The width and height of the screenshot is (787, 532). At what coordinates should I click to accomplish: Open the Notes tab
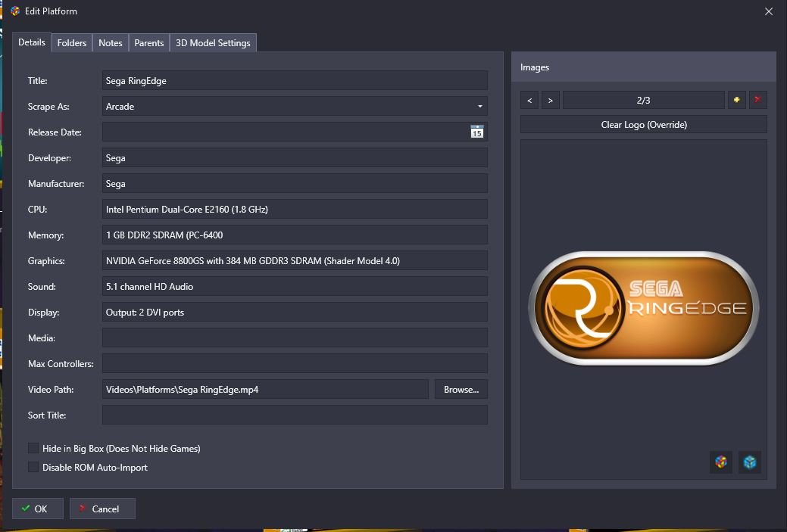pos(111,43)
